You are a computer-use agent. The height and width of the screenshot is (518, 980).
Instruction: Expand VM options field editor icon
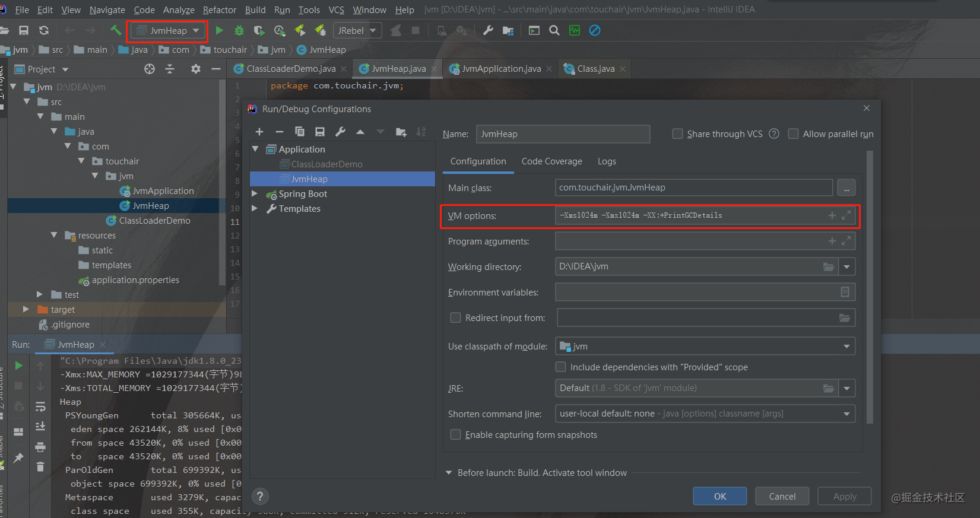[x=846, y=215]
